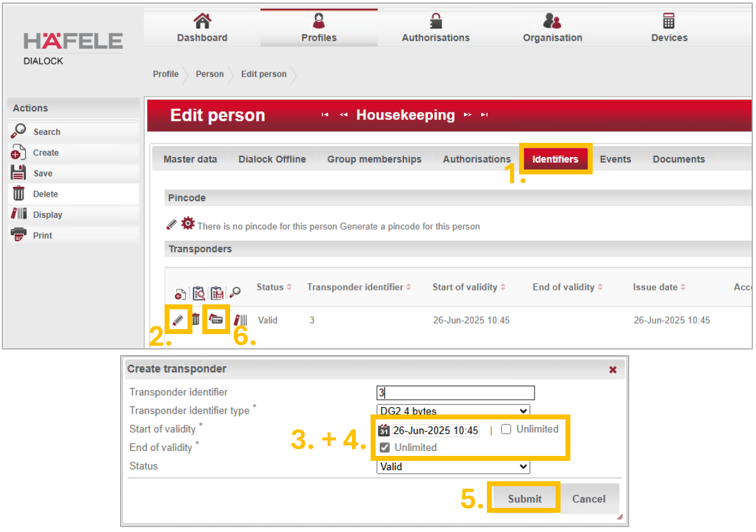Enable Unlimited checkbox for start of validity

pyautogui.click(x=506, y=429)
